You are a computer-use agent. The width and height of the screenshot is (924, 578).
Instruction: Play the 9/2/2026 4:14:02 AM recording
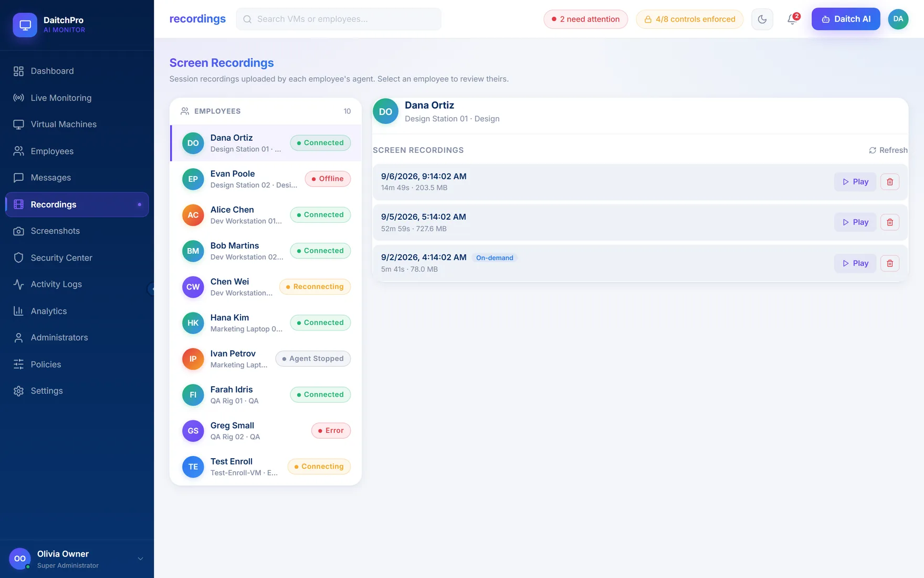pyautogui.click(x=855, y=263)
